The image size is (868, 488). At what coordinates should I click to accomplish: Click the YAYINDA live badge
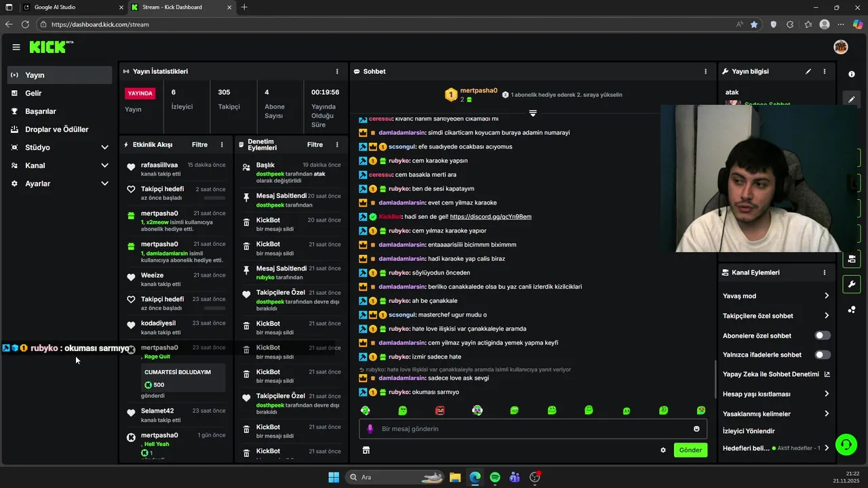pos(140,93)
